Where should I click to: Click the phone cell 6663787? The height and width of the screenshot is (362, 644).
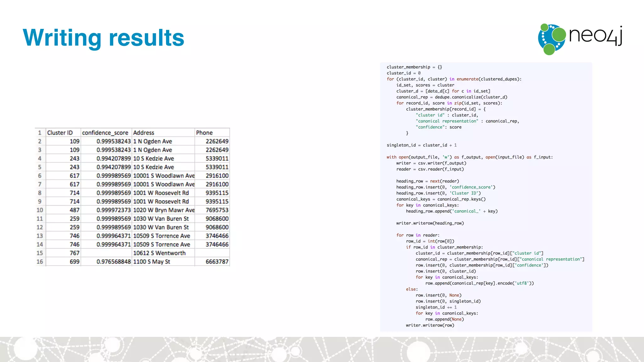[x=212, y=261]
